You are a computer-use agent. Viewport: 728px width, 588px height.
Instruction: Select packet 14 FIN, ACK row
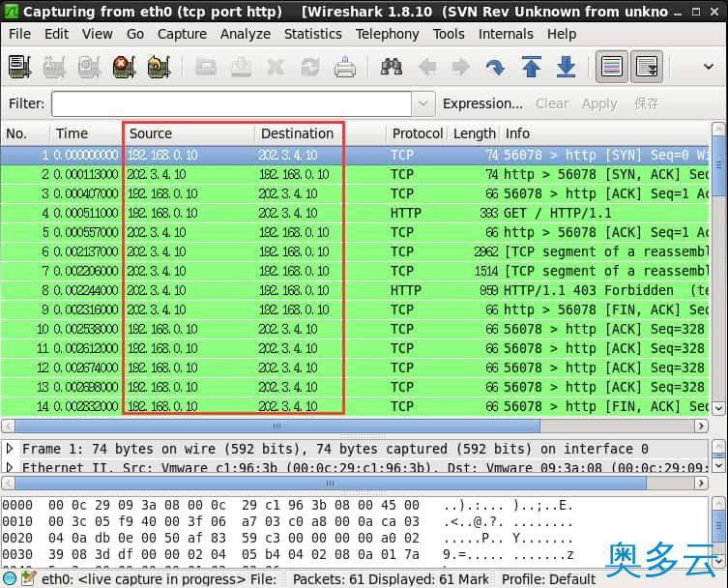pos(355,407)
